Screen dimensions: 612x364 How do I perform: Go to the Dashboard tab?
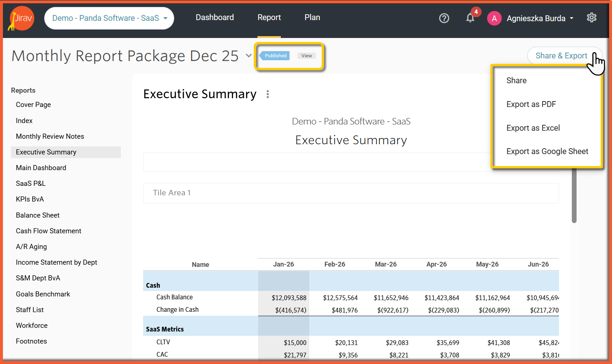pyautogui.click(x=215, y=18)
